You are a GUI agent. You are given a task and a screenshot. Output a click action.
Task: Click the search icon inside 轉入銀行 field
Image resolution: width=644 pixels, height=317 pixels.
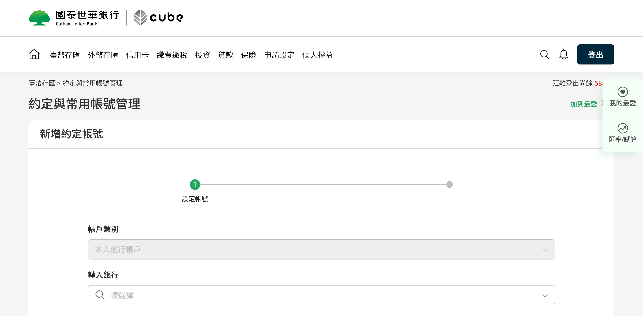tap(100, 295)
